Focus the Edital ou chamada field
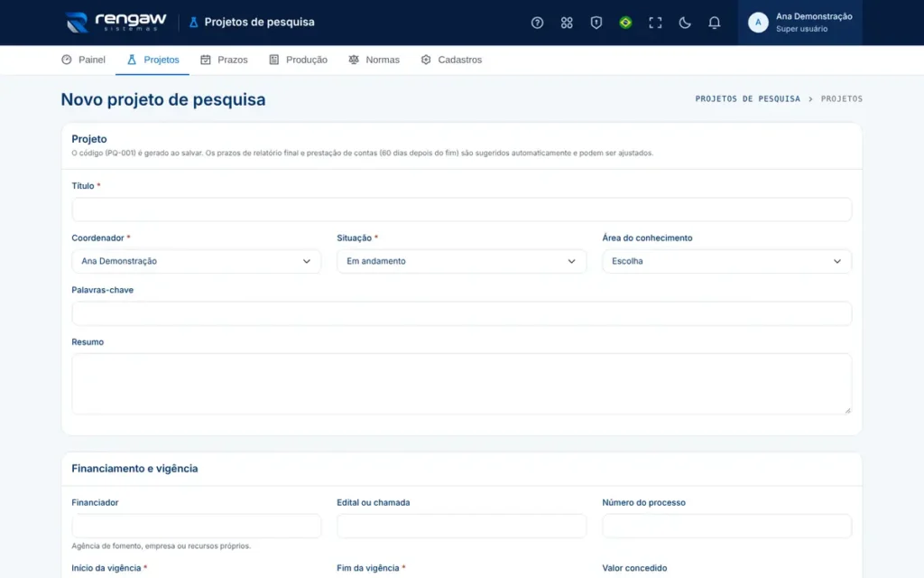Viewport: 924px width, 578px height. (461, 526)
